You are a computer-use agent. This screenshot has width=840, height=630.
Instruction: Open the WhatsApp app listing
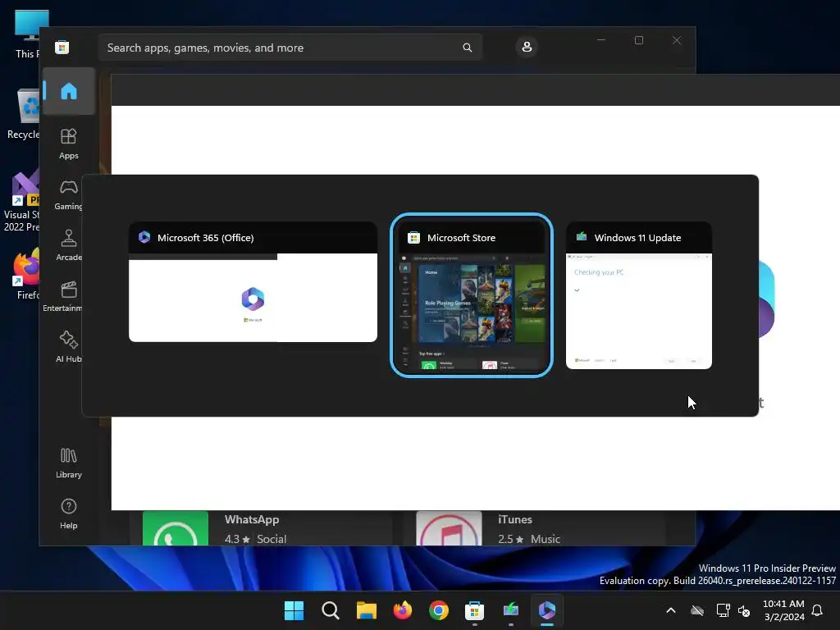(x=260, y=528)
